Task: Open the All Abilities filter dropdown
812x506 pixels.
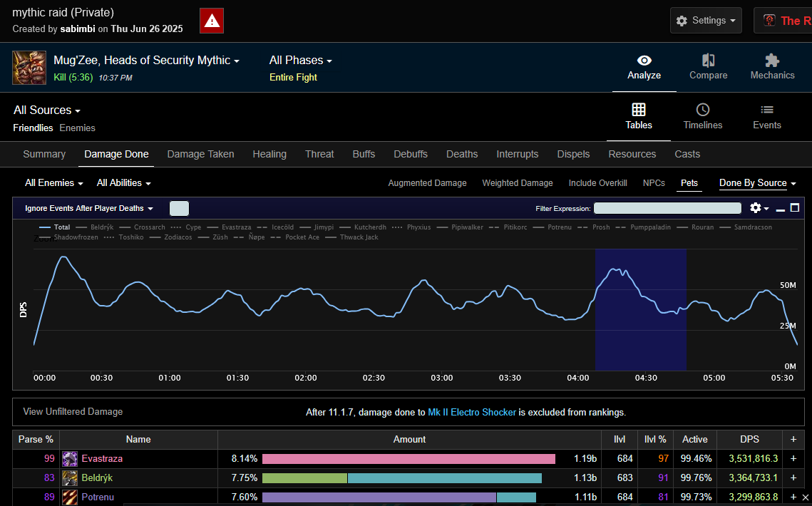Action: tap(124, 183)
